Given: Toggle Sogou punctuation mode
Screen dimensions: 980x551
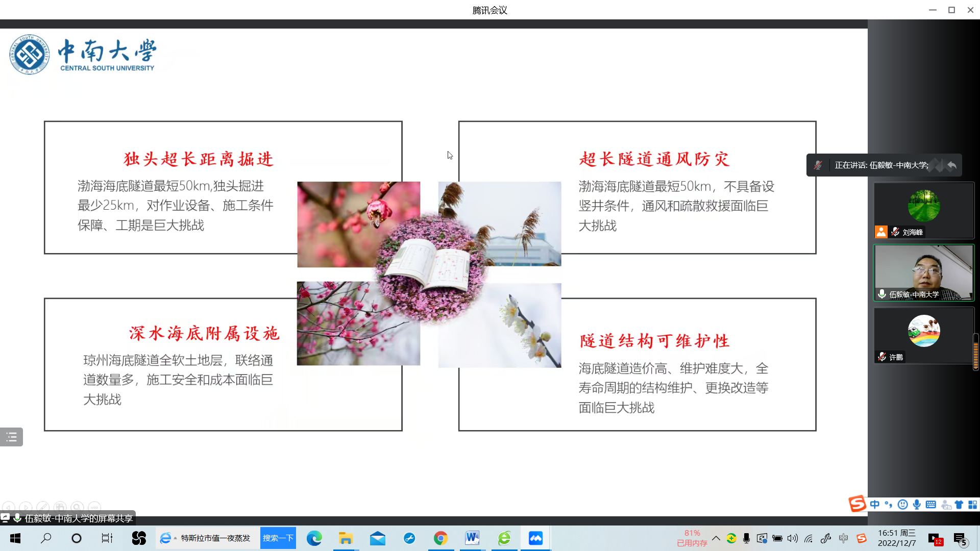Looking at the screenshot, I should (x=889, y=505).
